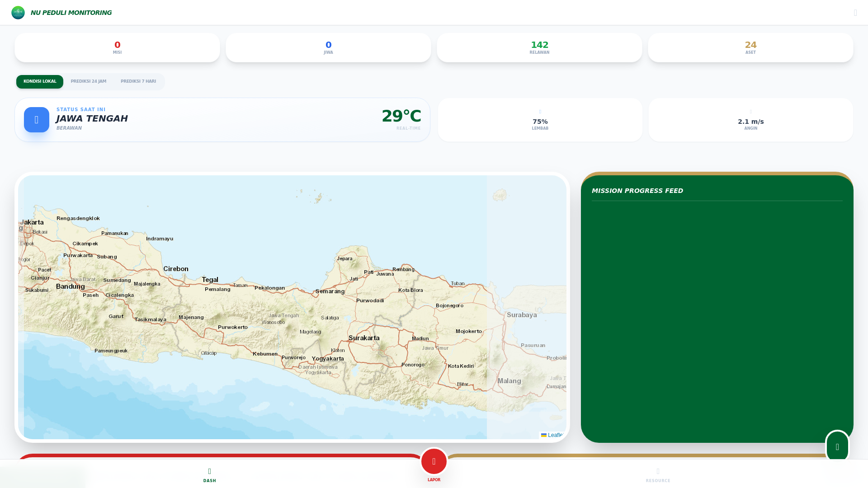Open the MISI stat card

coord(117,47)
